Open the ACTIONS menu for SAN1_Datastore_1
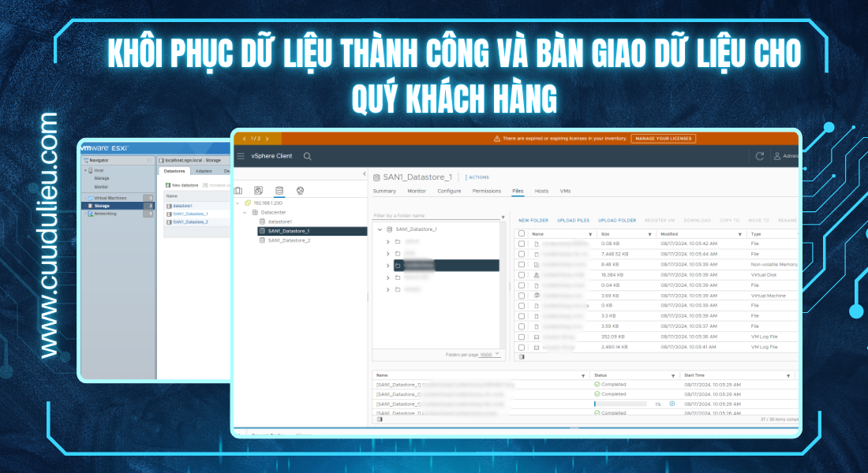Screen dimensions: 868x473 tap(477, 177)
